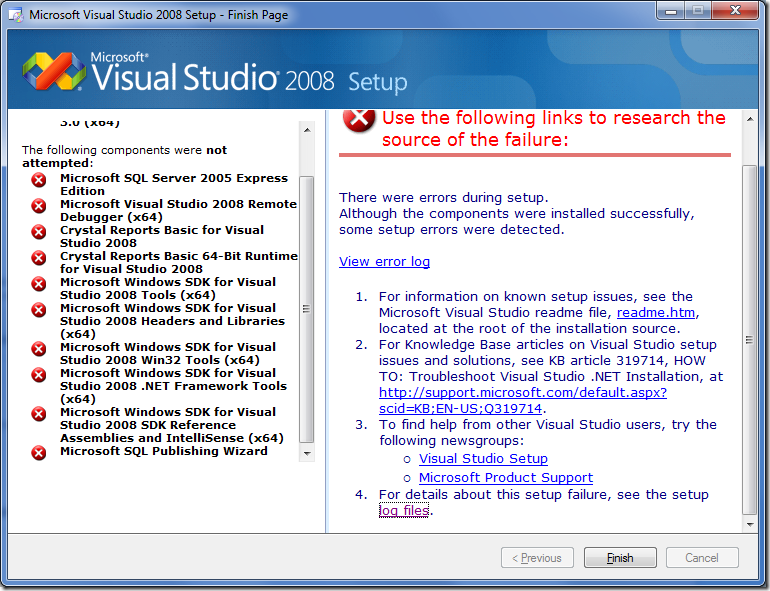
Task: Select the text Microsoft SQL Publishing Wizard
Action: (x=164, y=451)
